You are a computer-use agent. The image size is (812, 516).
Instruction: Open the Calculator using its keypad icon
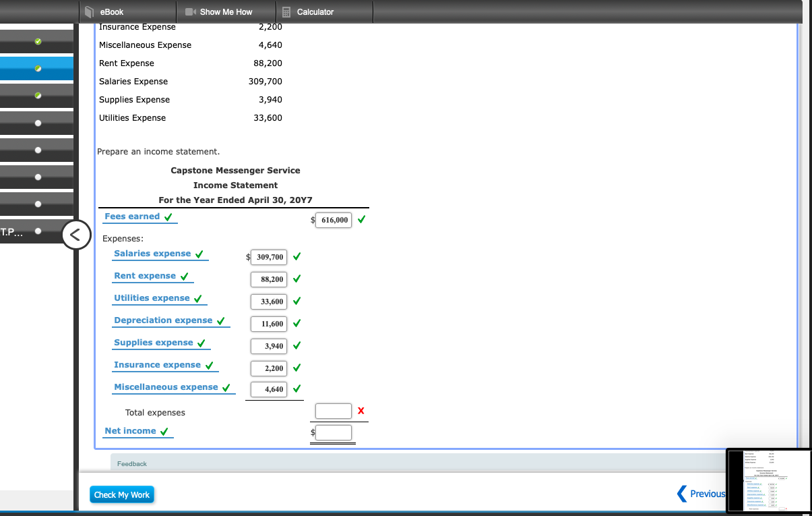click(x=286, y=11)
